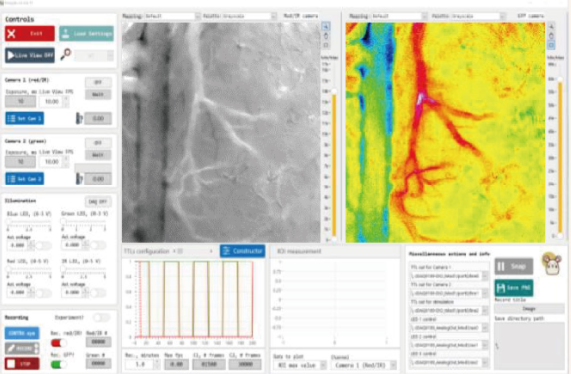571x374 pixels.
Task: Switch to the ROI measurement tab
Action: tap(299, 251)
